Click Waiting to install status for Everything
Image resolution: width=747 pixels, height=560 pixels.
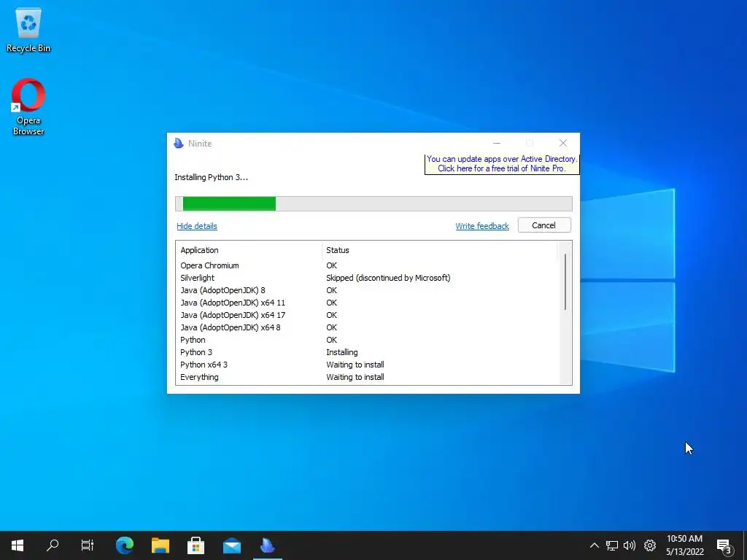coord(355,377)
